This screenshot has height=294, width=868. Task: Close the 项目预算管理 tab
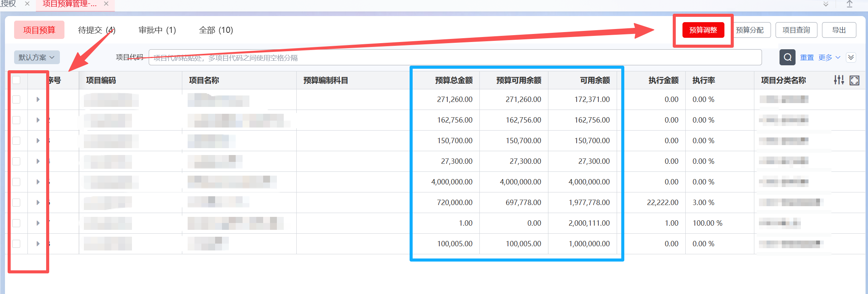106,4
